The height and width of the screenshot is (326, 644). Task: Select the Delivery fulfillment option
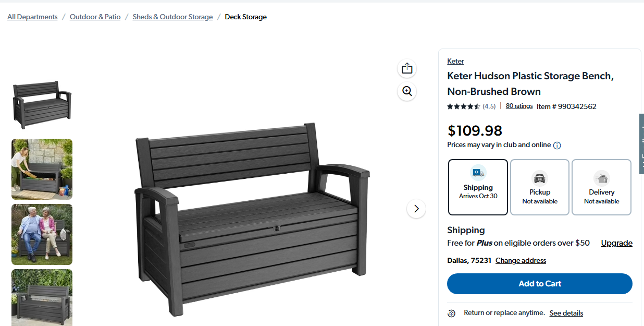tap(601, 187)
